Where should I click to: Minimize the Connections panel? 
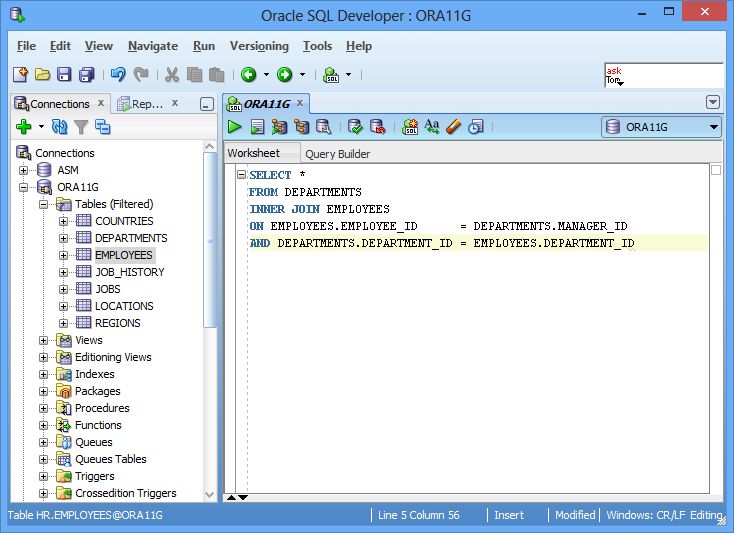(x=207, y=104)
